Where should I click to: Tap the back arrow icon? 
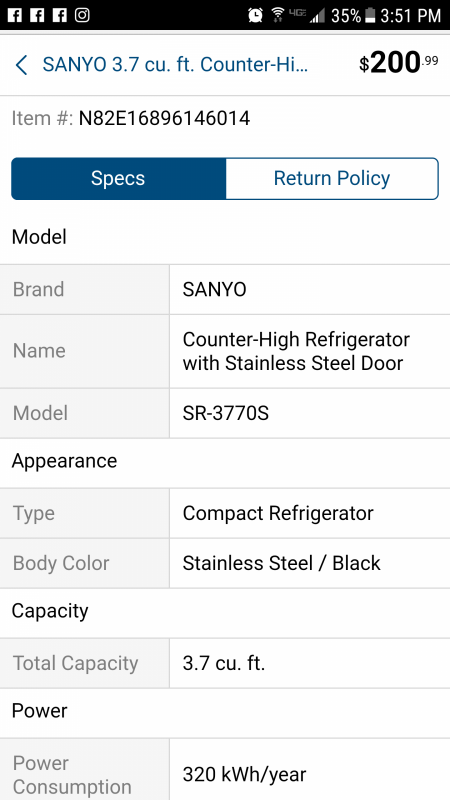pos(21,65)
